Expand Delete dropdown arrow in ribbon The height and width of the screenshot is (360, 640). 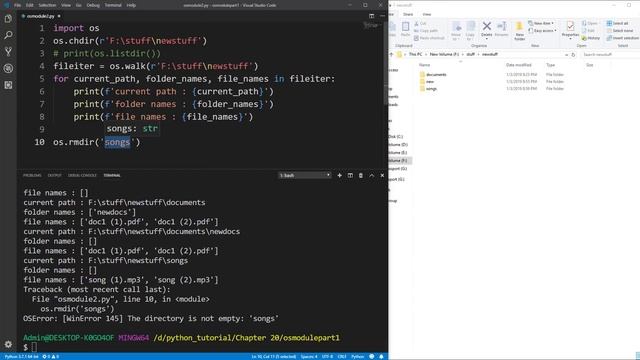point(487,39)
